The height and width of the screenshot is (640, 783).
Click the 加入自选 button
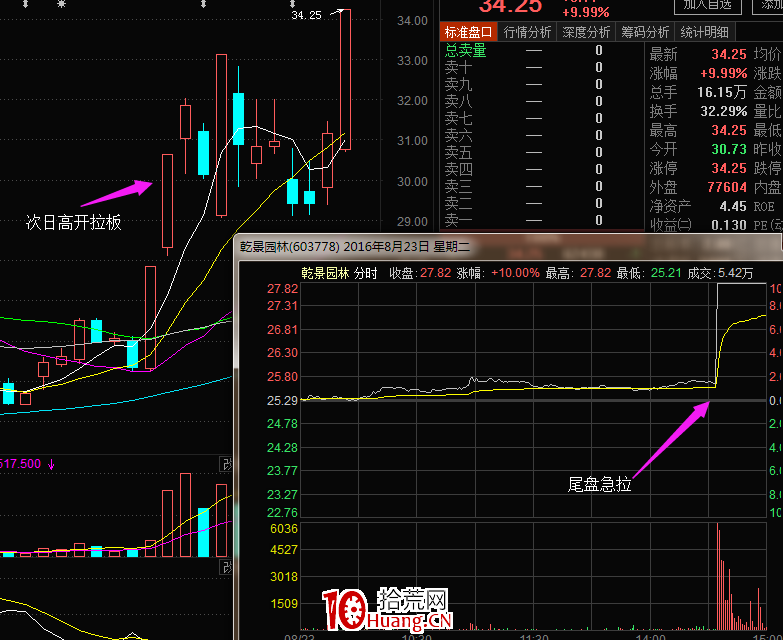click(707, 5)
